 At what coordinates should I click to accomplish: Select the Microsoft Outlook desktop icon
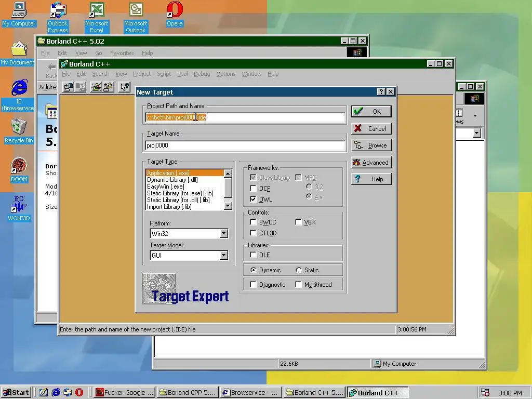coord(136,17)
